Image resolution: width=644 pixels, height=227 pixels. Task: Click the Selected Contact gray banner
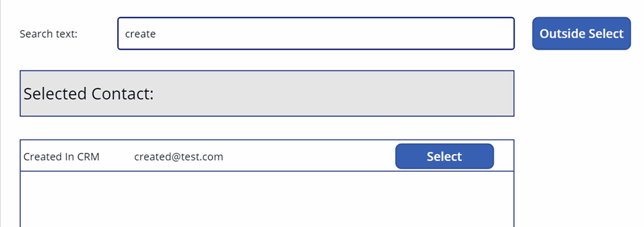(267, 94)
